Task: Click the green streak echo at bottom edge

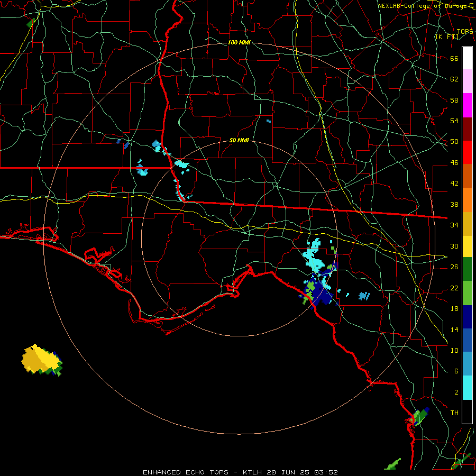Action: pyautogui.click(x=392, y=464)
